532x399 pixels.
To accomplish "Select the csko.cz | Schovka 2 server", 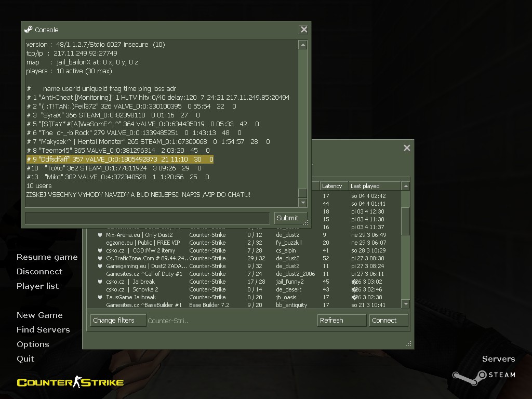I will pyautogui.click(x=244, y=289).
